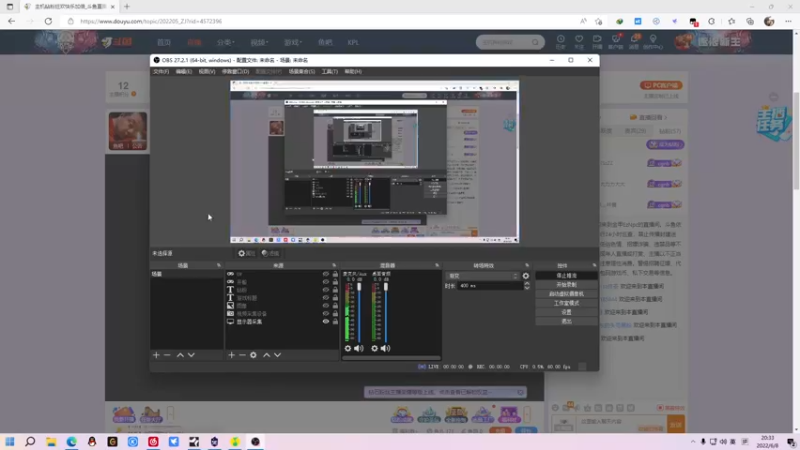
Task: Click Start Virtual Camera button in Controls
Action: (x=566, y=294)
